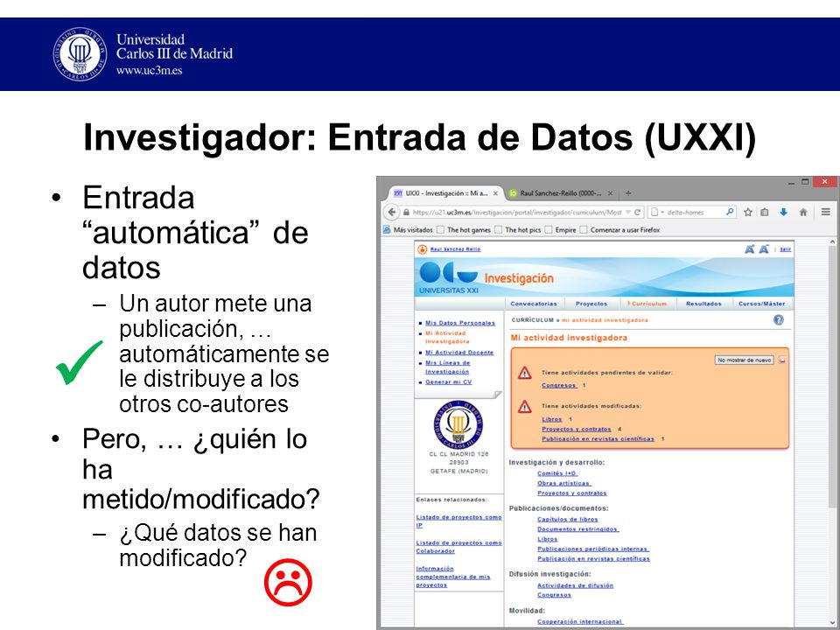Open the Cursos/Máster menu tab
This screenshot has height=630, width=840.
point(761,304)
